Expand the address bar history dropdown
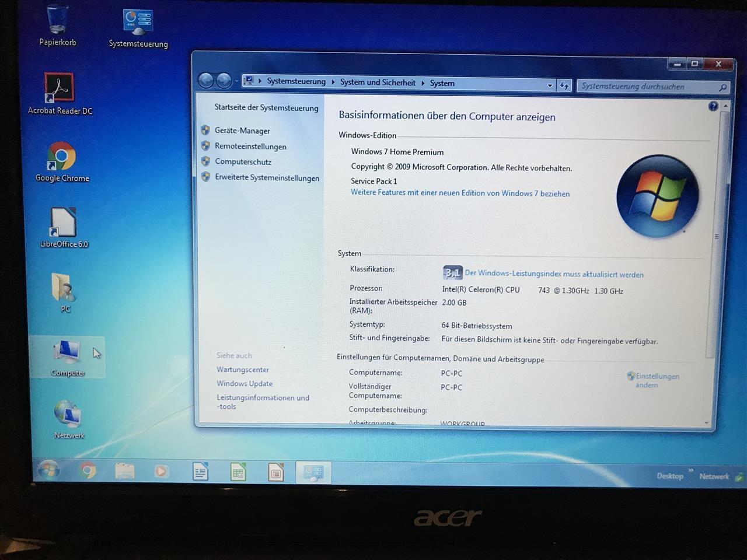Viewport: 747px width, 560px height. (x=550, y=85)
